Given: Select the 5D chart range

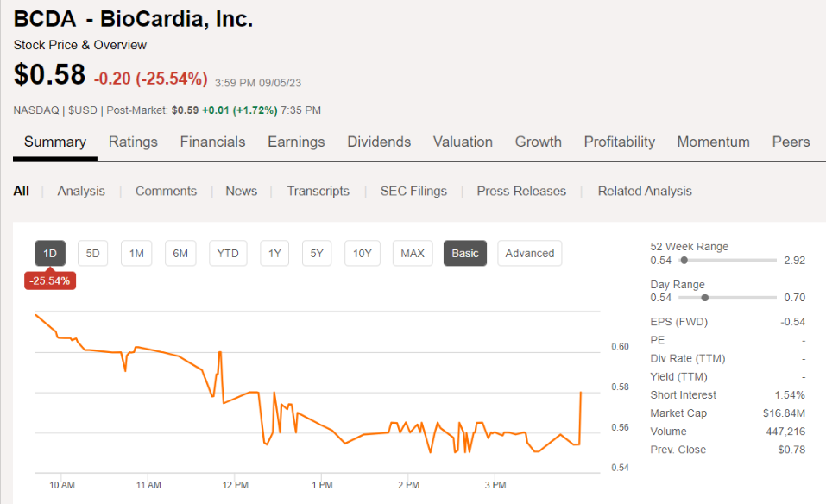Looking at the screenshot, I should pyautogui.click(x=93, y=253).
